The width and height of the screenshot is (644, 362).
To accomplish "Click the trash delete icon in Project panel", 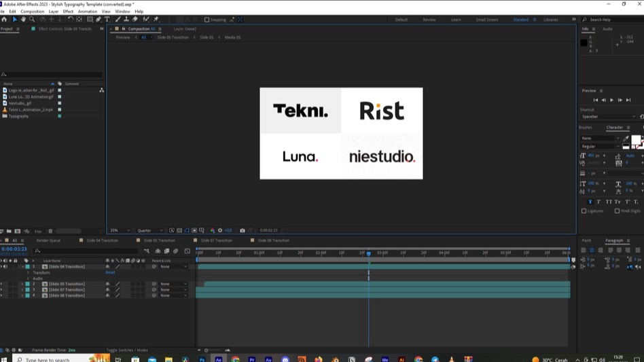I will [50, 232].
